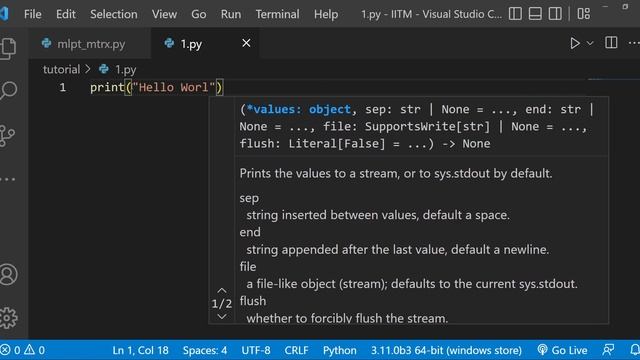Place cursor in "Hello Worl" string

point(173,87)
